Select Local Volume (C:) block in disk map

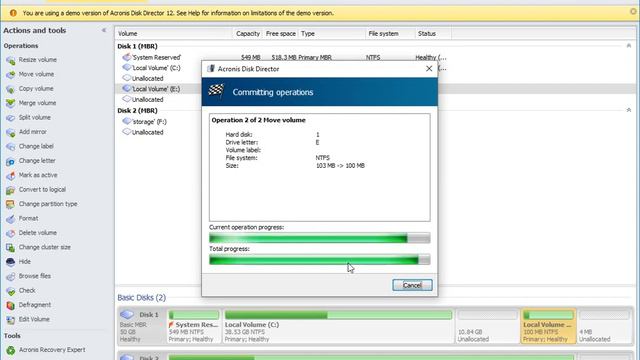click(x=338, y=326)
